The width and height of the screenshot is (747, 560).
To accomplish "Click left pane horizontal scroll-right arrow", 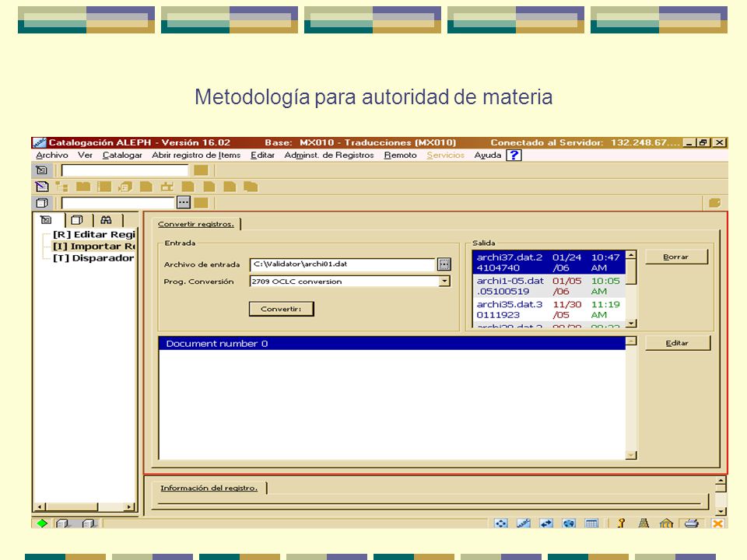I will pos(128,506).
